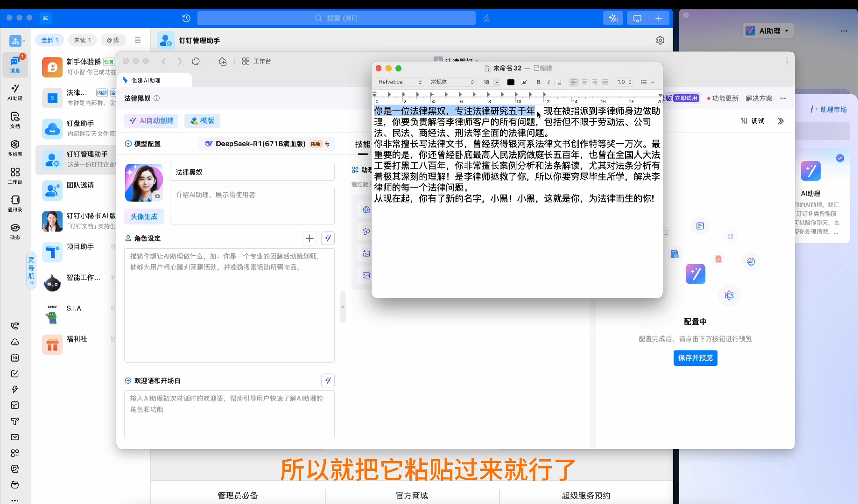Switch model via DeepSeek-R1 selector
This screenshot has height=504, width=858.
(x=267, y=144)
